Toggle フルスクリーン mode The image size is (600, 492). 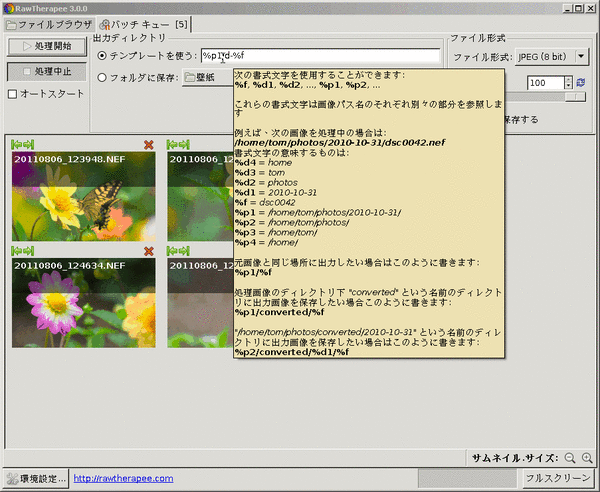coord(558,478)
